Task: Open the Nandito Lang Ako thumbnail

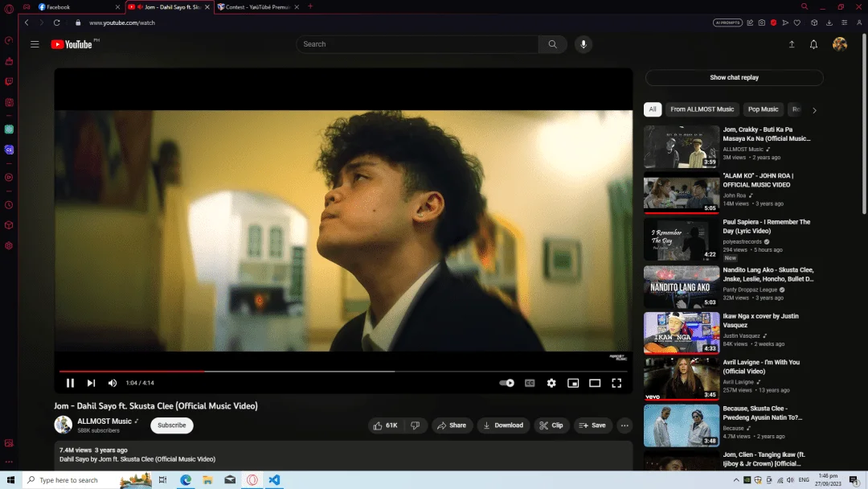Action: (682, 287)
